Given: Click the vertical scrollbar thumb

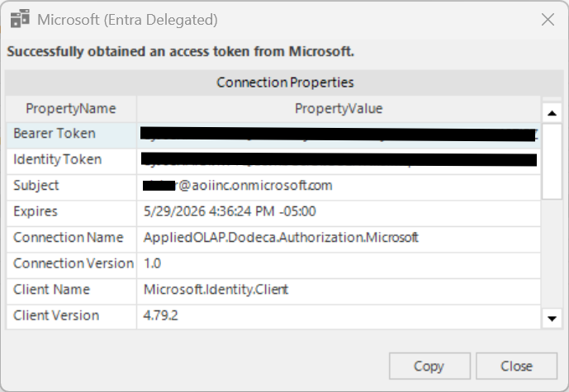Looking at the screenshot, I should (x=552, y=161).
